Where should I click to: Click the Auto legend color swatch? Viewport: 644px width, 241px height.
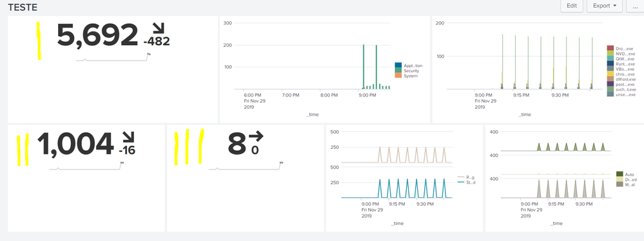tap(620, 174)
